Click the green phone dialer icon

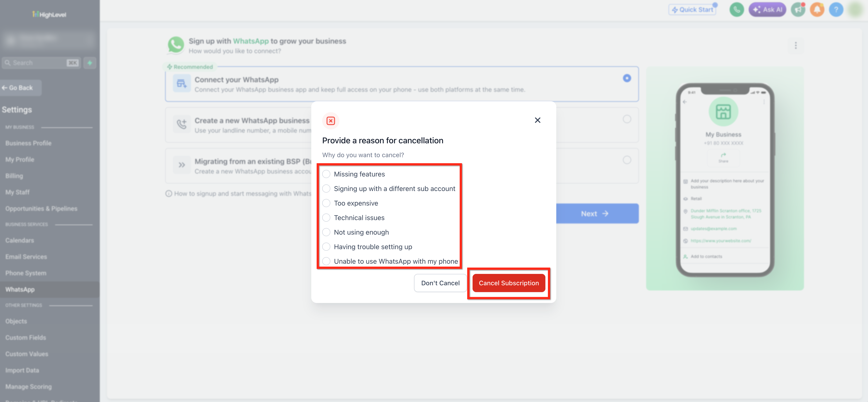click(x=737, y=10)
